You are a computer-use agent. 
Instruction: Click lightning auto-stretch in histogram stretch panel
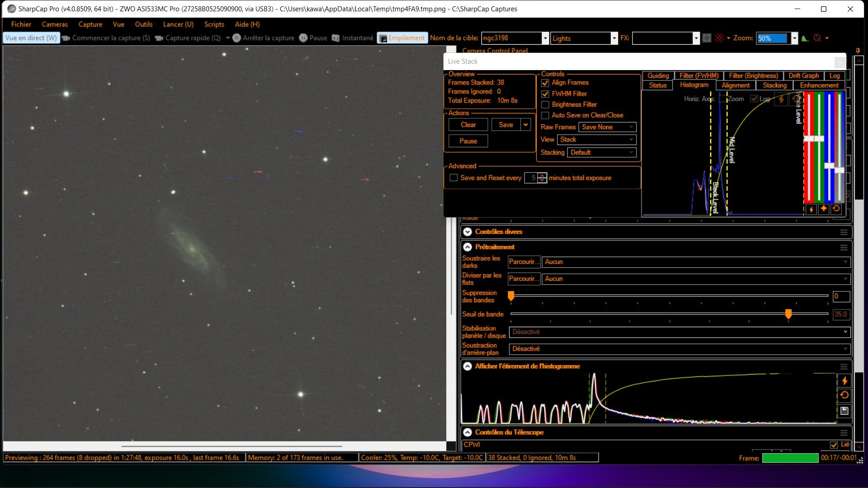point(844,381)
